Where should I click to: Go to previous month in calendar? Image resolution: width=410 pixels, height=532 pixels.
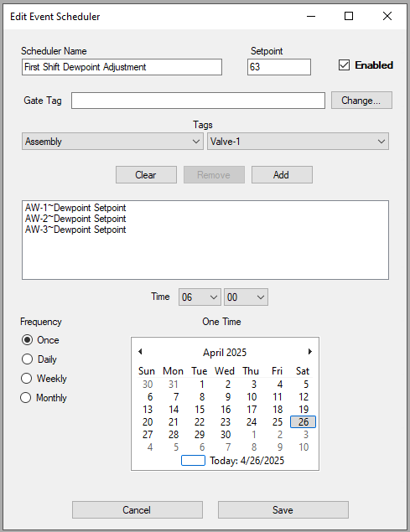(140, 352)
